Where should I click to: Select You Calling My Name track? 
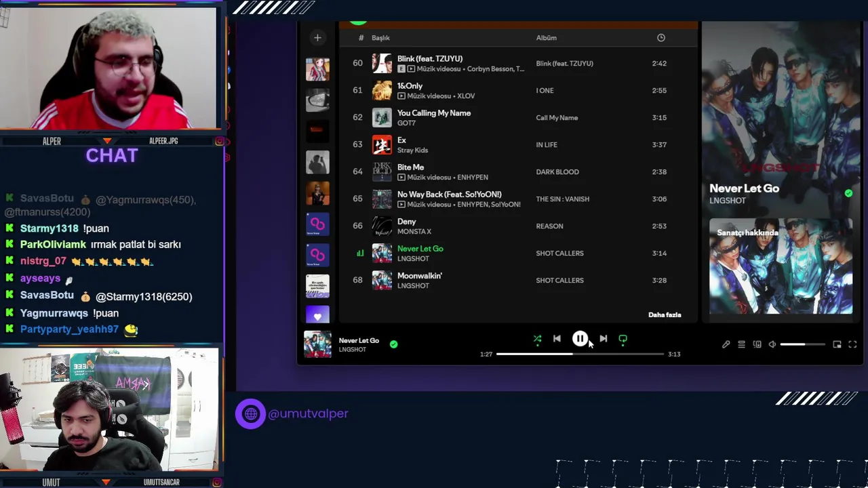pyautogui.click(x=434, y=113)
